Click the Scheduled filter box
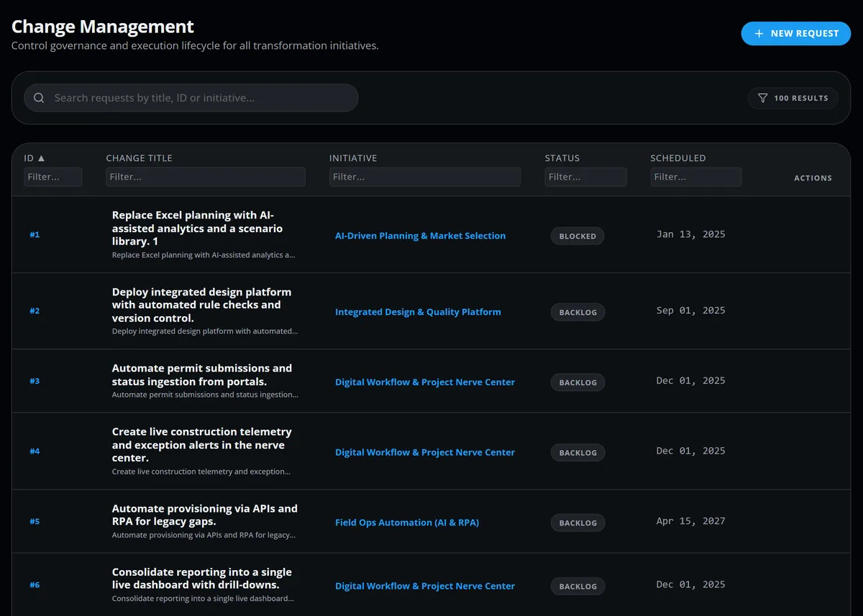Screen dimensions: 863x616 tap(696, 177)
